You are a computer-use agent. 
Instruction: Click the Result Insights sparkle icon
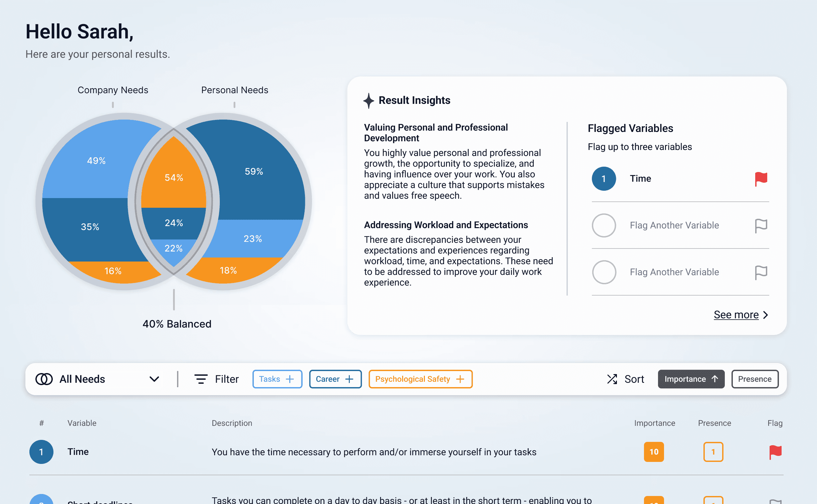pyautogui.click(x=369, y=101)
